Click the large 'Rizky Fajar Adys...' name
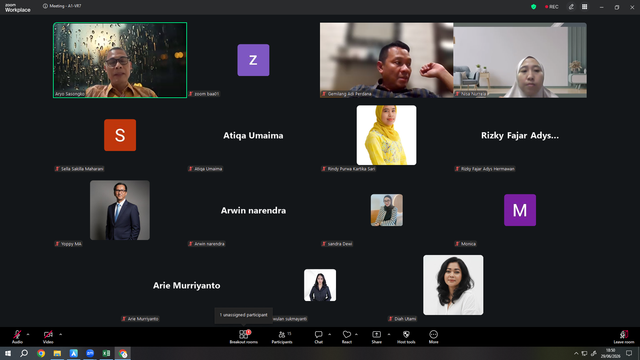The height and width of the screenshot is (360, 640). click(x=520, y=136)
